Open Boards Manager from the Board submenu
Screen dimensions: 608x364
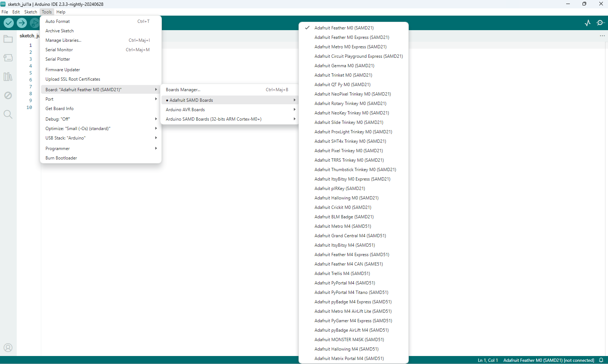pyautogui.click(x=230, y=90)
